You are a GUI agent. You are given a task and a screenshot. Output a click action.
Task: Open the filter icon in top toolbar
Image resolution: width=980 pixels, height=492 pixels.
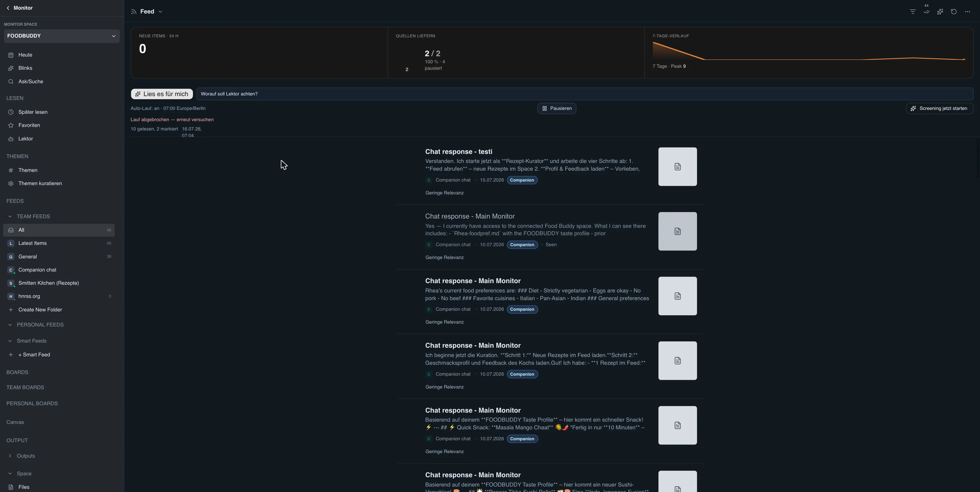pyautogui.click(x=913, y=12)
